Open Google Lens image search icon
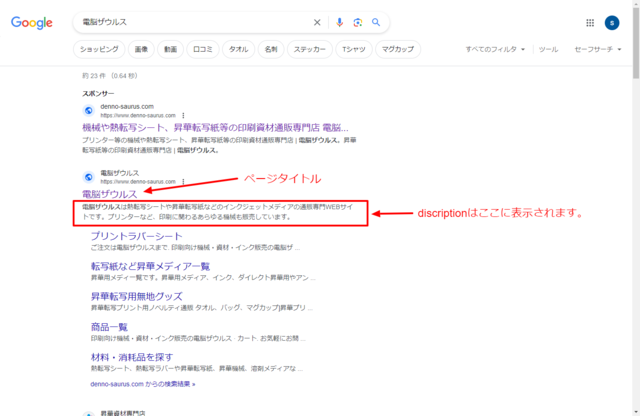 pyautogui.click(x=358, y=22)
